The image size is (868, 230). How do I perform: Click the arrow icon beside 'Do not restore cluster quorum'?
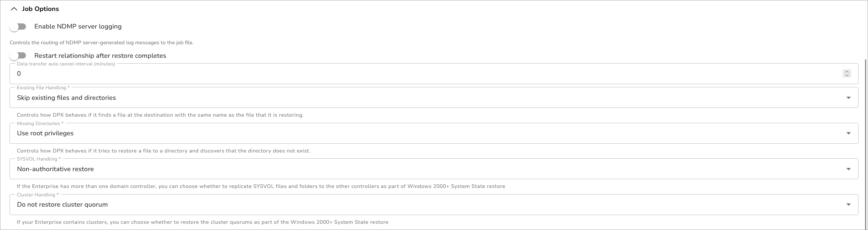click(x=848, y=204)
